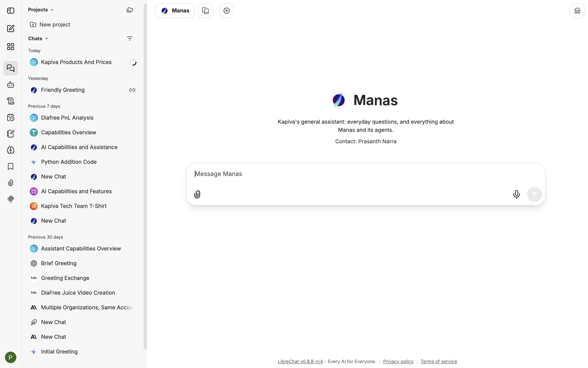Open the four-squares grid icon

(x=10, y=46)
